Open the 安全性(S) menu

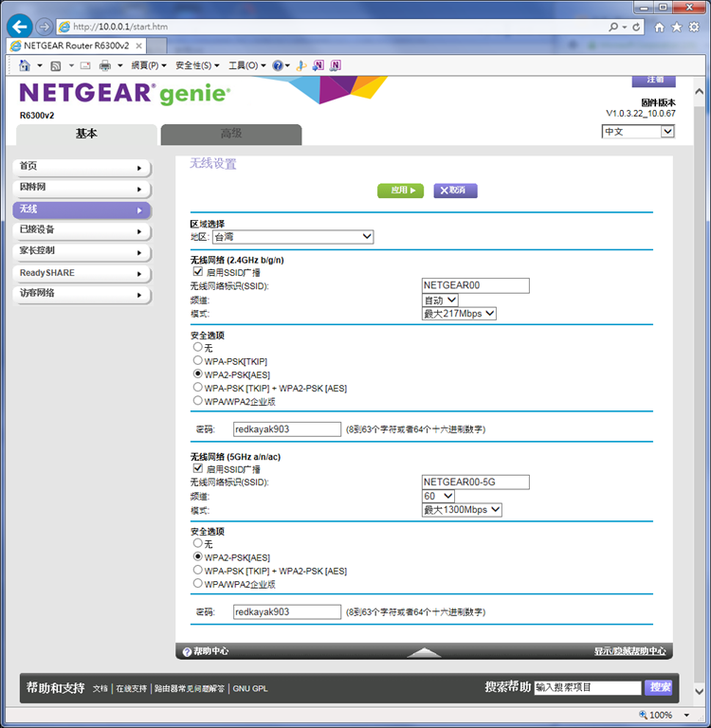pyautogui.click(x=197, y=65)
